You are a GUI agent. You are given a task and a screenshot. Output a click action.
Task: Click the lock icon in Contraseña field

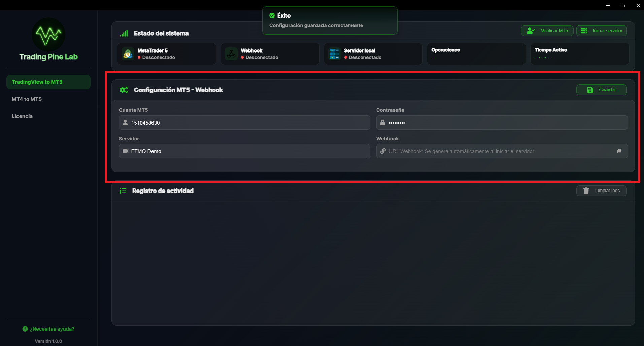383,123
